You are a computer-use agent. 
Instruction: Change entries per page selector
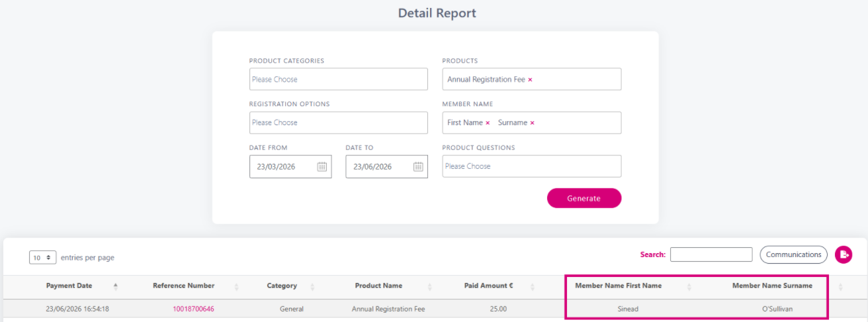click(42, 257)
